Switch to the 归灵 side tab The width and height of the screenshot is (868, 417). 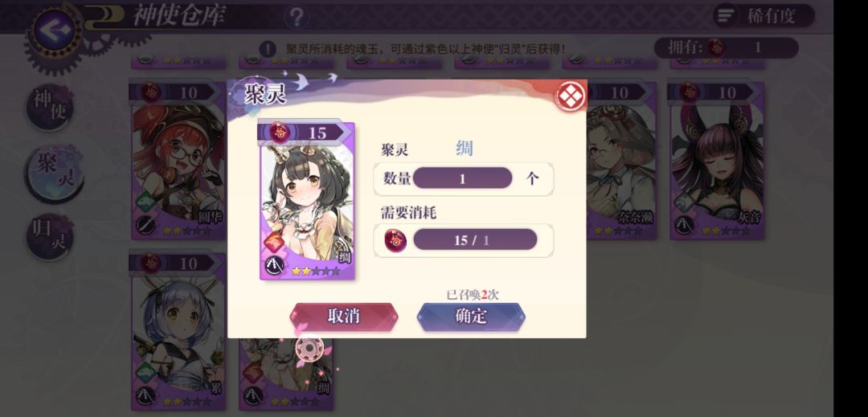pos(50,237)
